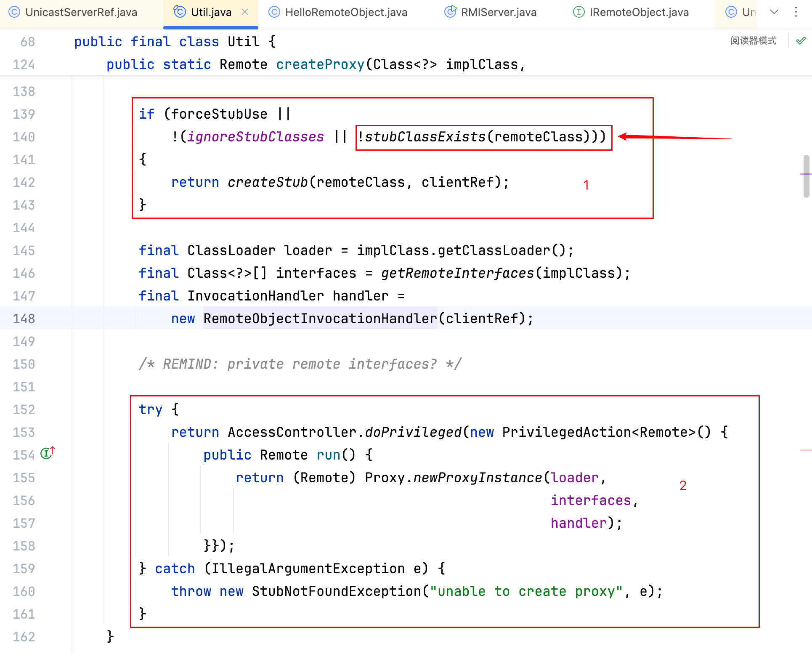The height and width of the screenshot is (654, 812).
Task: Switch to the HelloRemoteObject.java tab
Action: tap(346, 12)
